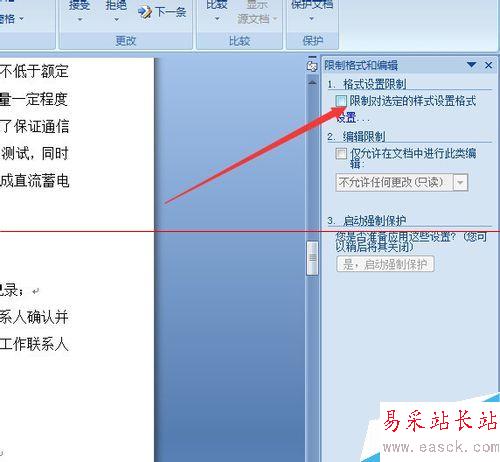This screenshot has height=462, width=500.
Task: Open 不允许任何更改(只读) dropdown
Action: (x=460, y=182)
